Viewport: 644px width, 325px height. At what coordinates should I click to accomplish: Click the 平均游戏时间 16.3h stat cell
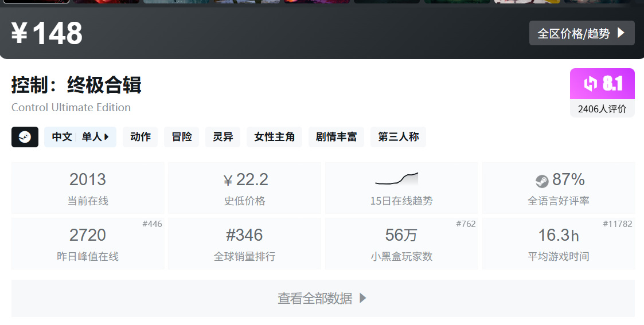pos(558,244)
